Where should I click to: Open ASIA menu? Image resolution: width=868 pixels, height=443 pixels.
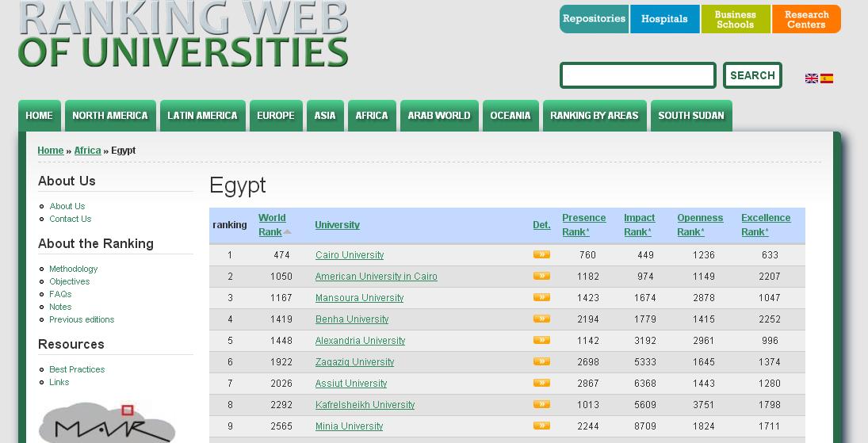(x=325, y=116)
